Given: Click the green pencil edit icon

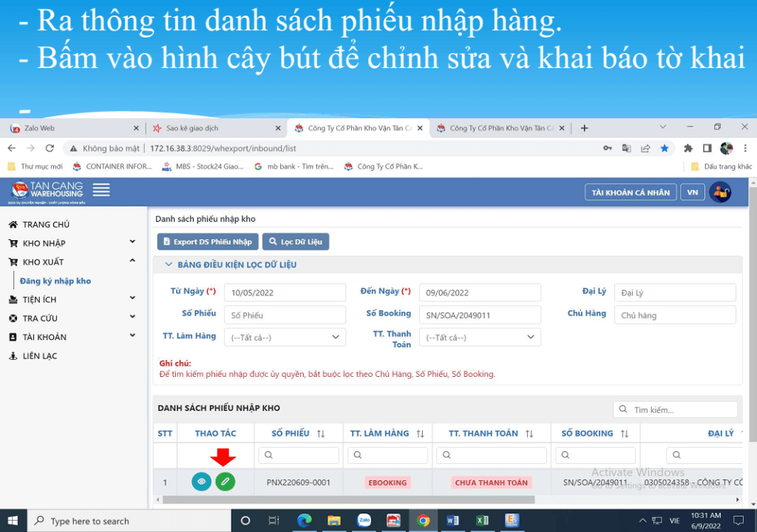Looking at the screenshot, I should tap(225, 482).
